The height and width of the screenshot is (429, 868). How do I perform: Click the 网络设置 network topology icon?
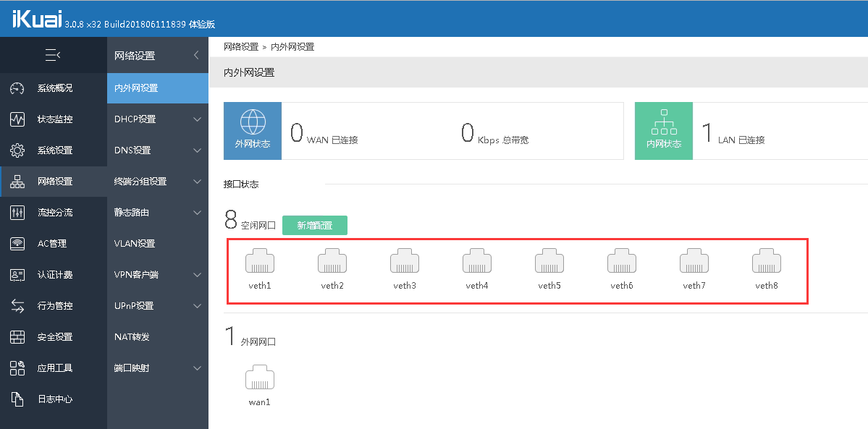(17, 181)
